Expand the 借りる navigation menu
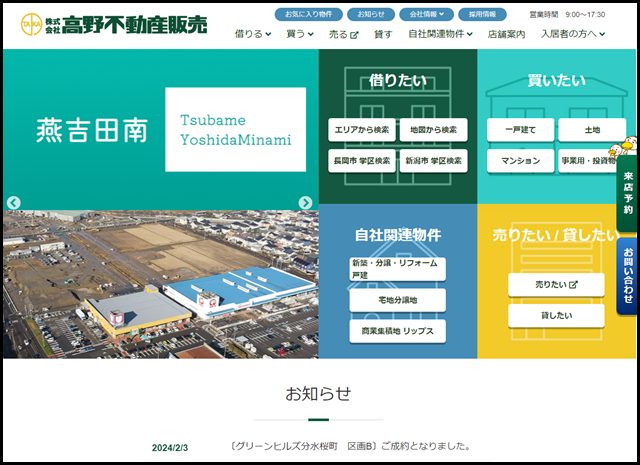Screen dimensions: 640x465 (253, 34)
